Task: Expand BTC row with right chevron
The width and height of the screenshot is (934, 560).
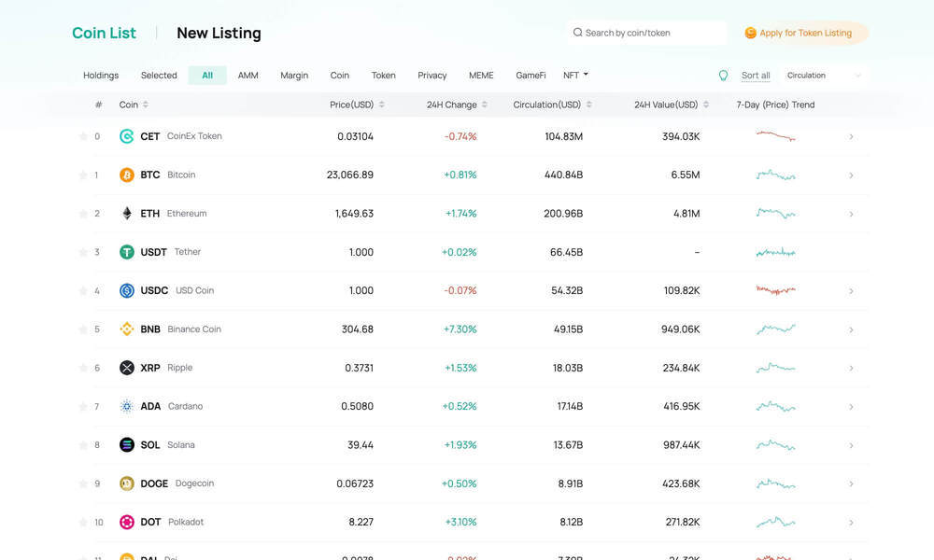Action: (x=851, y=175)
